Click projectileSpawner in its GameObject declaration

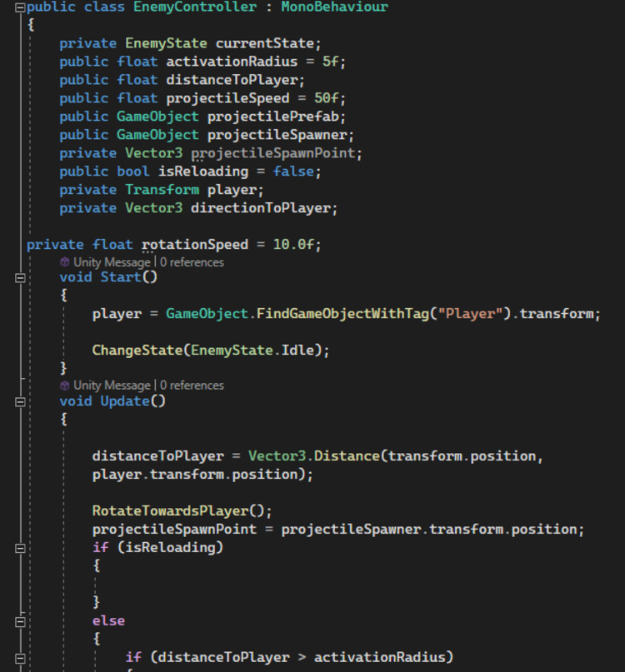[x=277, y=135]
